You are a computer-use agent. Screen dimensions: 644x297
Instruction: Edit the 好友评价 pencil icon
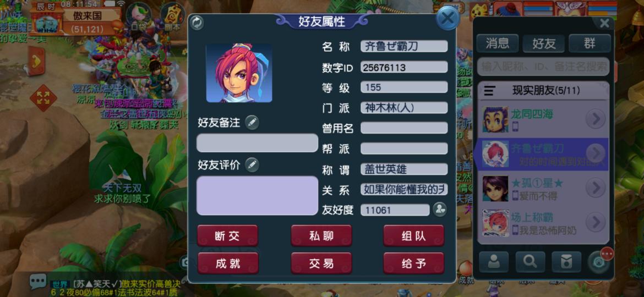pyautogui.click(x=252, y=164)
